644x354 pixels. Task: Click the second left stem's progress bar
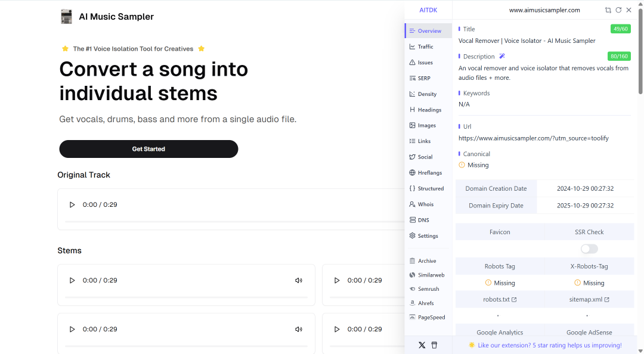pos(186,346)
